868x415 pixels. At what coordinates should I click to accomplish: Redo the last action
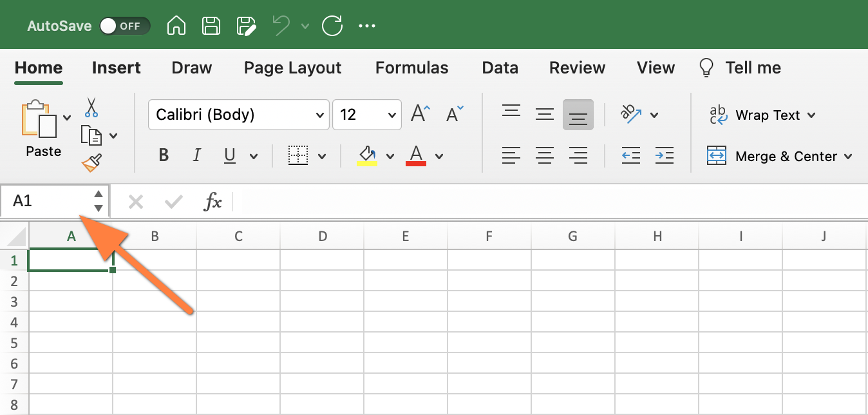click(x=332, y=26)
